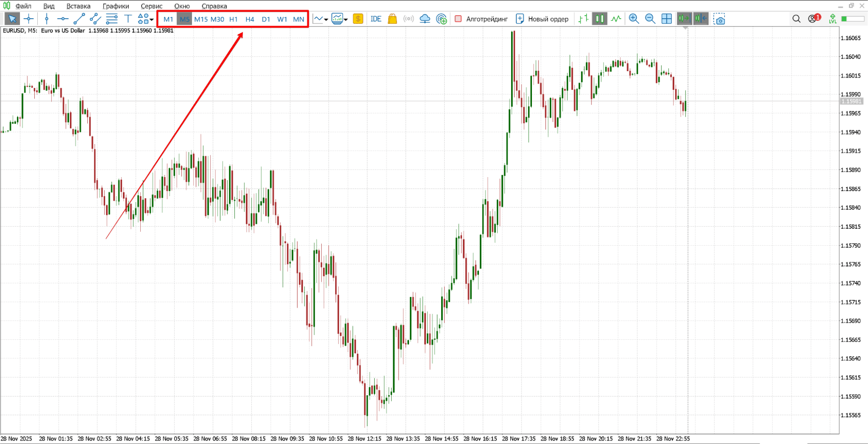Activate the crosshair tool

29,19
